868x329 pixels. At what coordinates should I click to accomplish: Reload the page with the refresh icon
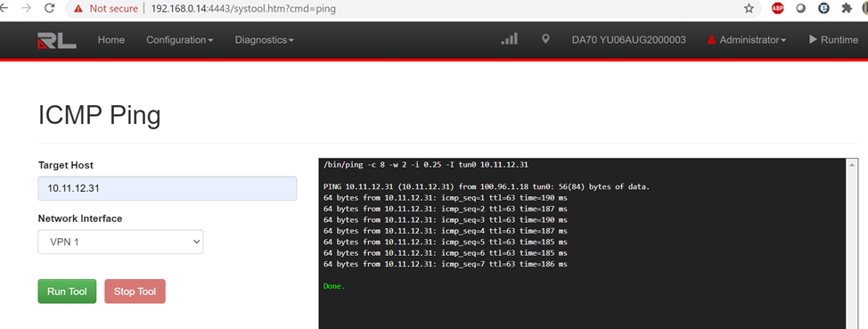[x=49, y=8]
